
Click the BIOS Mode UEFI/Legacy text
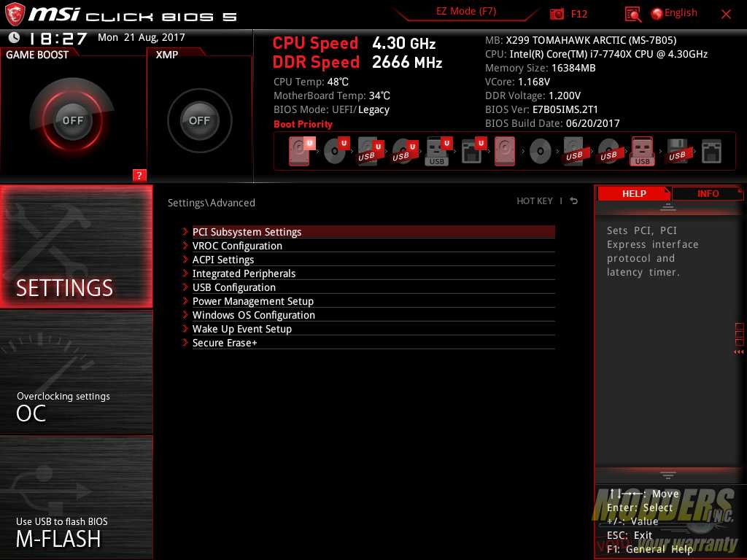point(331,109)
